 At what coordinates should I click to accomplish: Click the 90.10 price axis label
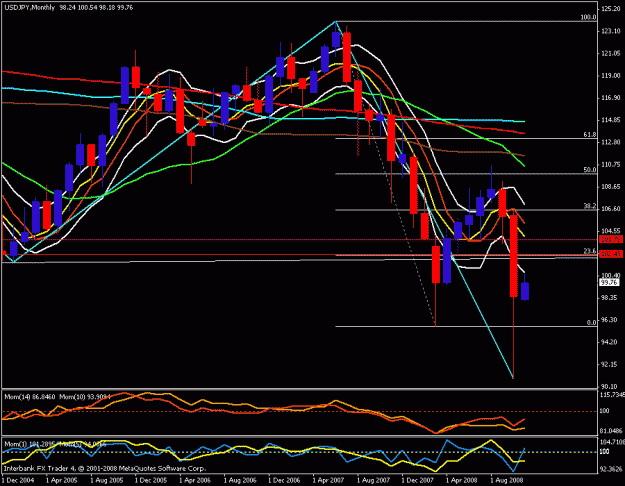pyautogui.click(x=611, y=386)
